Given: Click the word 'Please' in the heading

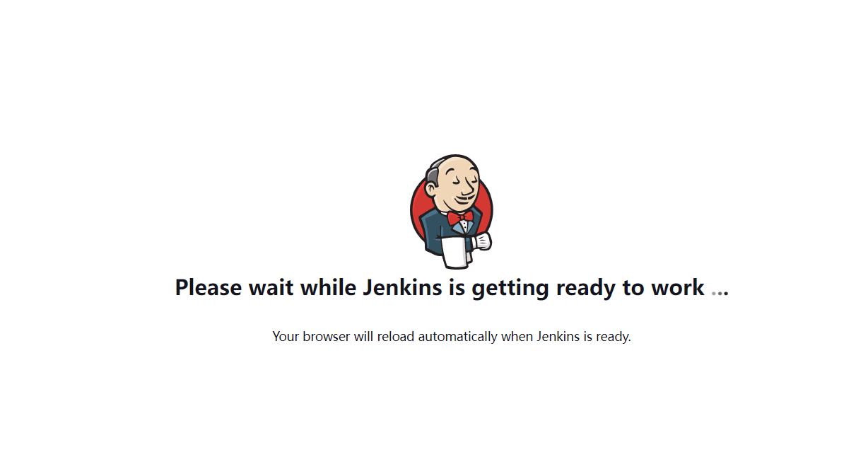Looking at the screenshot, I should [x=209, y=287].
